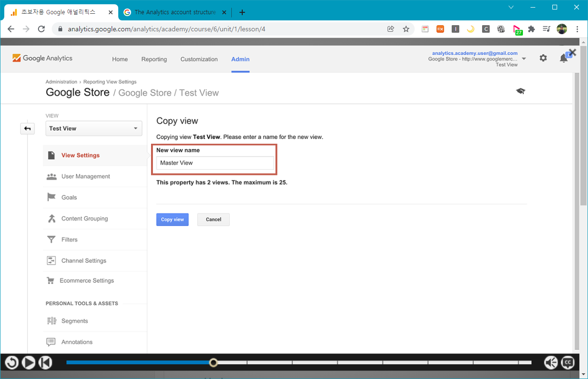Open User Management in sidebar

coord(85,176)
